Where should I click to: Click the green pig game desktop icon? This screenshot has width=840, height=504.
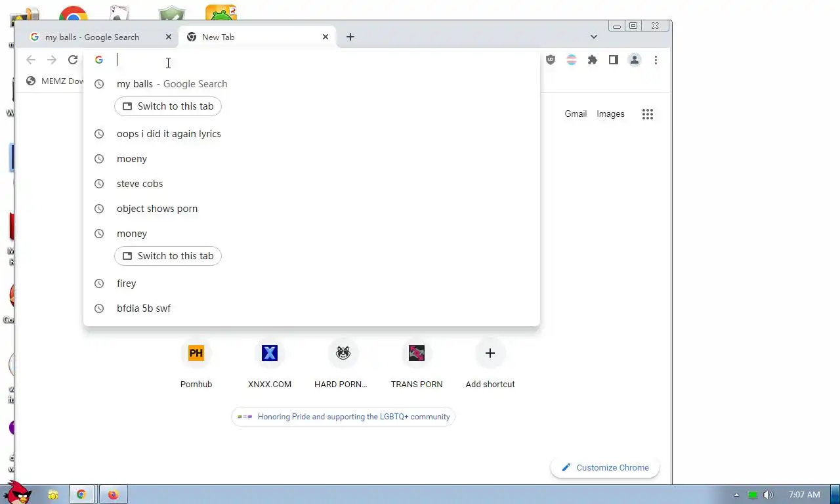(x=221, y=13)
